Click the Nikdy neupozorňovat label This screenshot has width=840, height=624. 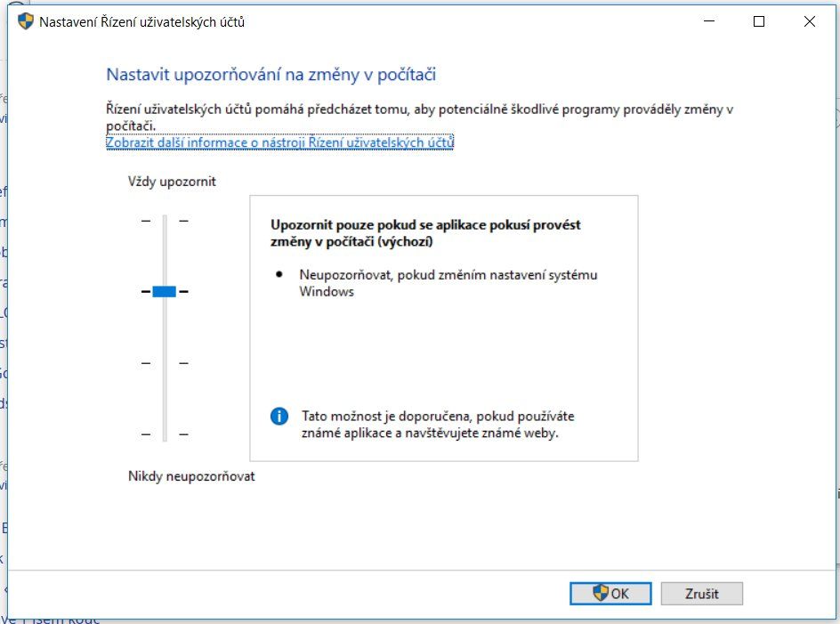(192, 476)
